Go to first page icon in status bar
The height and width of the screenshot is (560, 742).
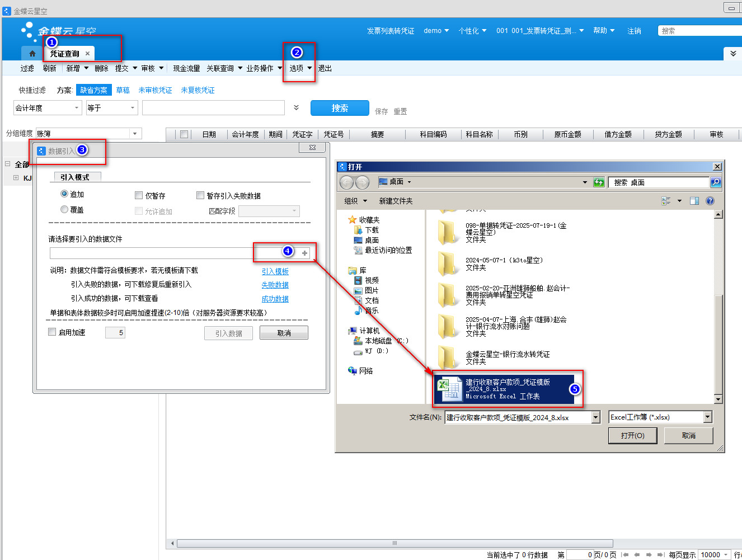(625, 555)
